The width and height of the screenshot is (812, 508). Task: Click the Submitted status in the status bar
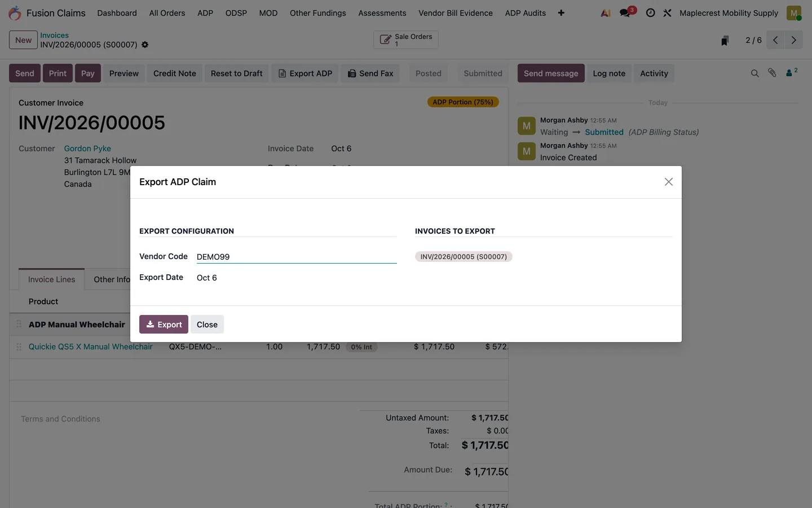coord(483,73)
